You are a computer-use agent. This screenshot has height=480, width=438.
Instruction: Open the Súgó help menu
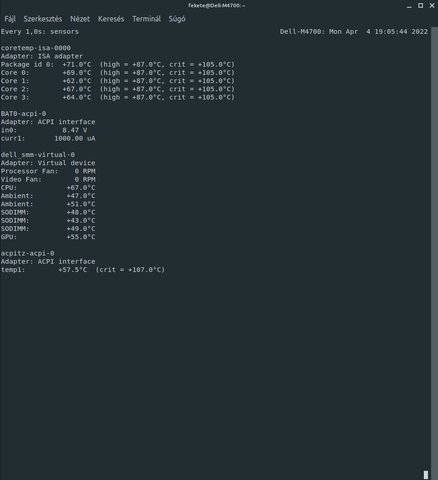177,19
